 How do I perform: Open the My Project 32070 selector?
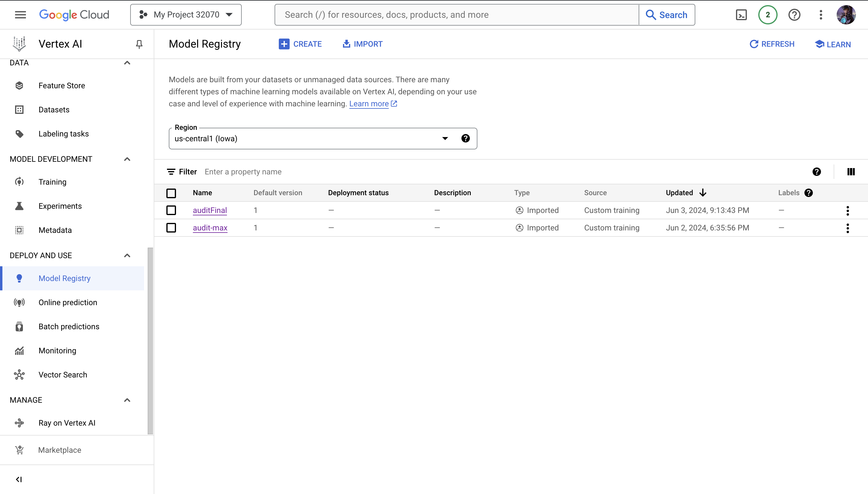186,15
